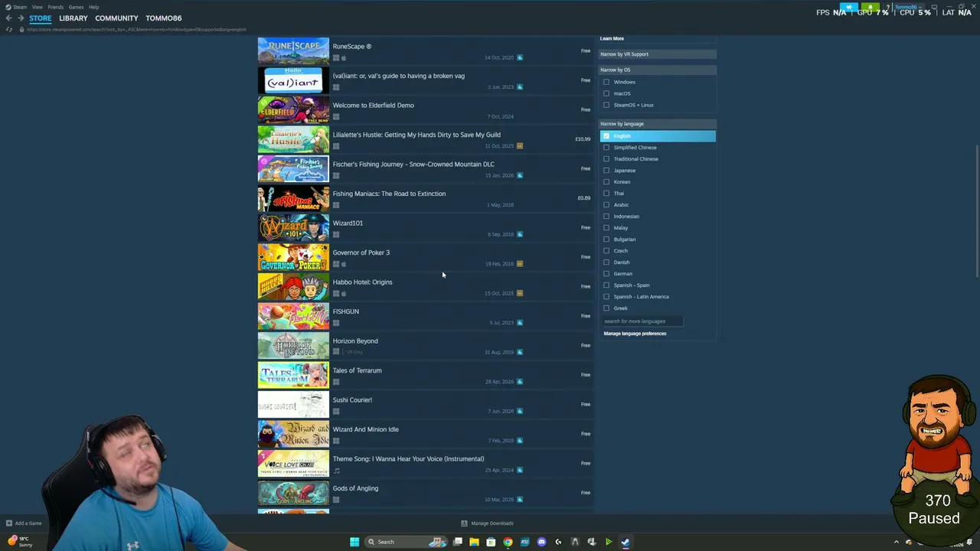The width and height of the screenshot is (980, 551).
Task: Click the Learn More link
Action: (612, 38)
